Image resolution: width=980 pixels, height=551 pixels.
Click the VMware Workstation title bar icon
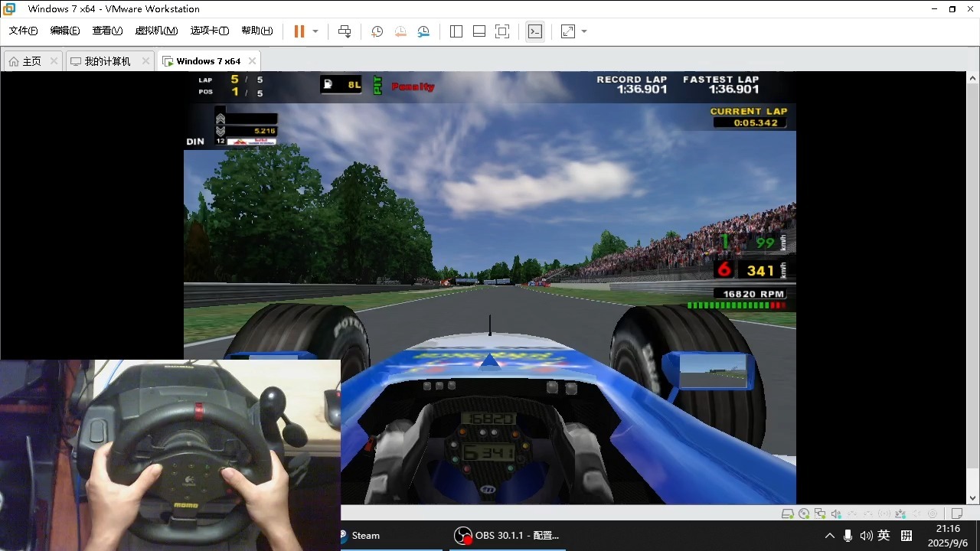pyautogui.click(x=9, y=9)
